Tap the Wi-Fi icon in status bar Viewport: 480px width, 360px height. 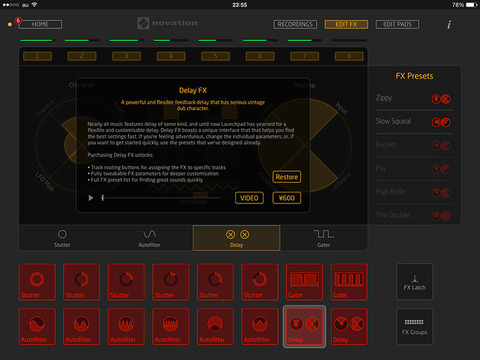coord(34,5)
